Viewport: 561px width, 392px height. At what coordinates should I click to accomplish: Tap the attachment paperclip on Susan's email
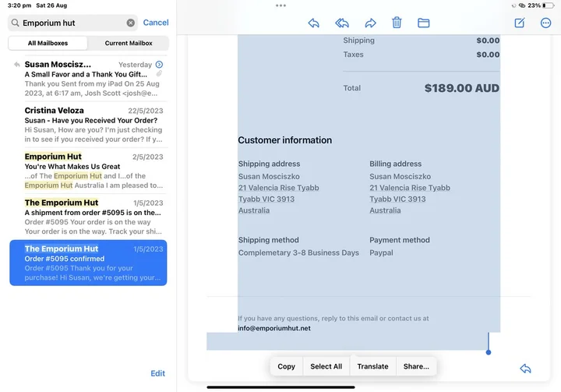(159, 74)
